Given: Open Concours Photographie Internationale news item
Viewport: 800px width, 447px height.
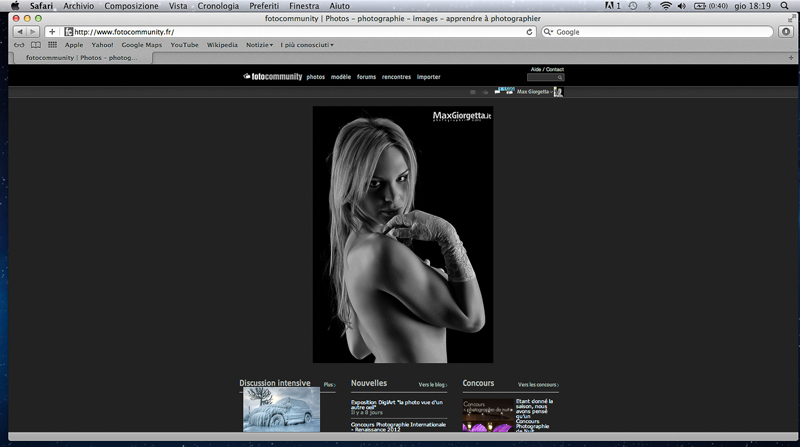Looking at the screenshot, I should (398, 427).
